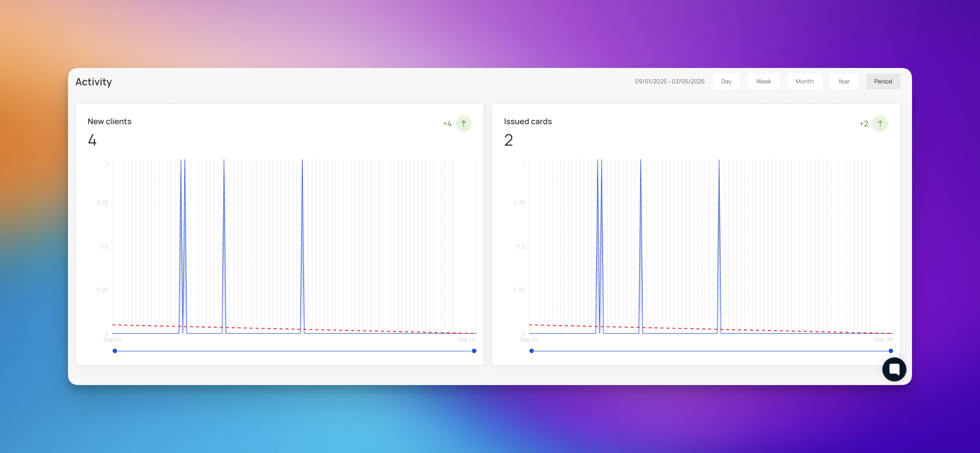The image size is (980, 453).
Task: Open the chat support bubble icon
Action: (x=894, y=369)
